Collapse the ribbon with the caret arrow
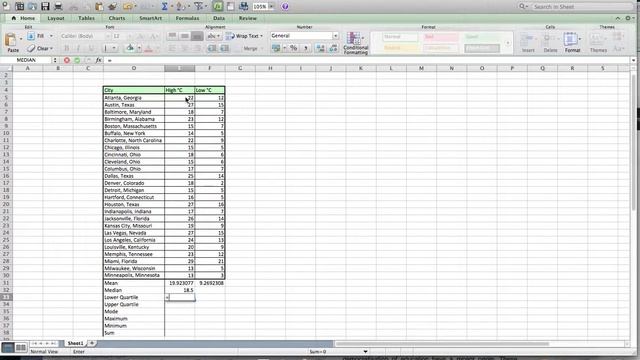 618,18
